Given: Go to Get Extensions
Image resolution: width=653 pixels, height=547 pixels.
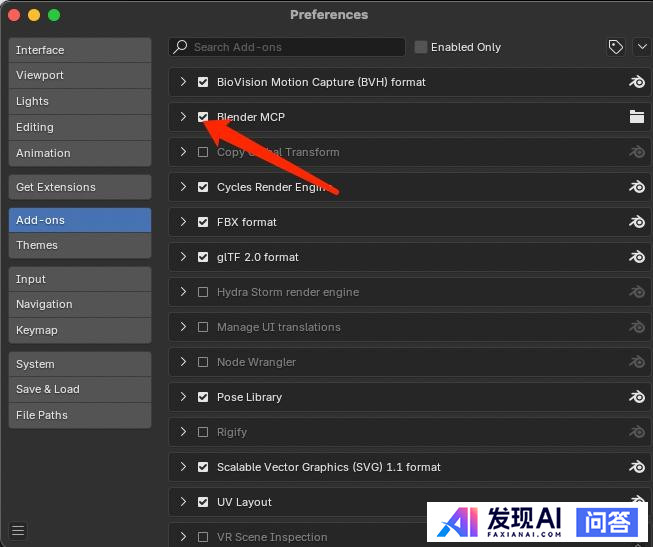Looking at the screenshot, I should [80, 187].
